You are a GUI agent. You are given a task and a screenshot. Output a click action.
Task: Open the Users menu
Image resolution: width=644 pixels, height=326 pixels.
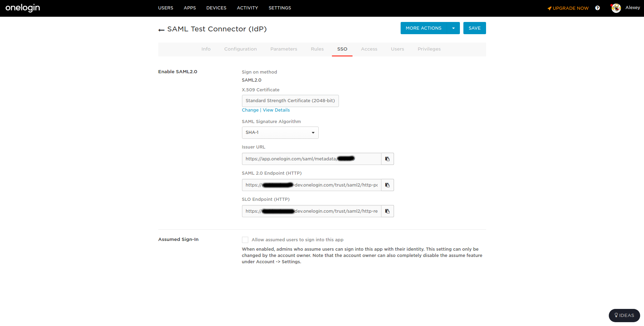(x=166, y=8)
